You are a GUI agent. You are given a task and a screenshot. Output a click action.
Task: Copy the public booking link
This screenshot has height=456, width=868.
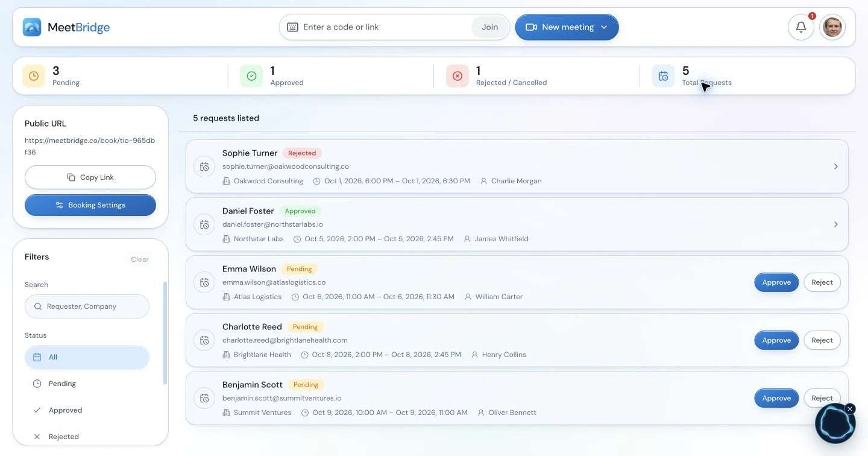[90, 177]
